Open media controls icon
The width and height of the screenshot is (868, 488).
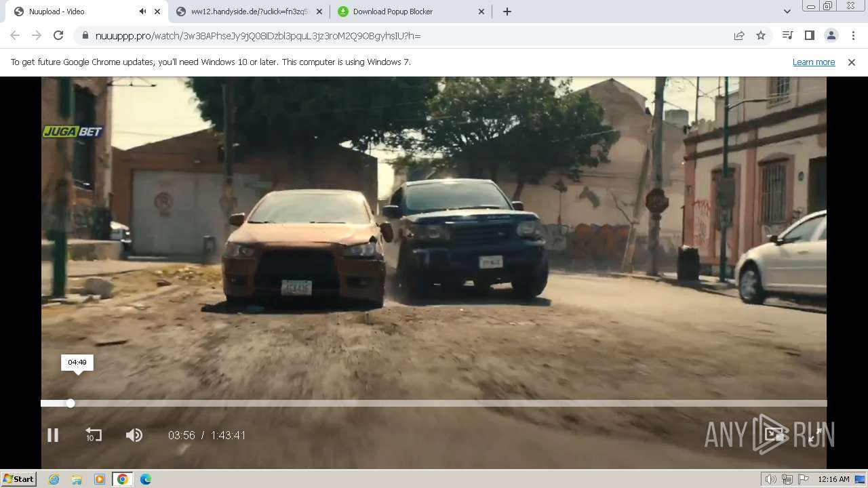[x=787, y=35]
